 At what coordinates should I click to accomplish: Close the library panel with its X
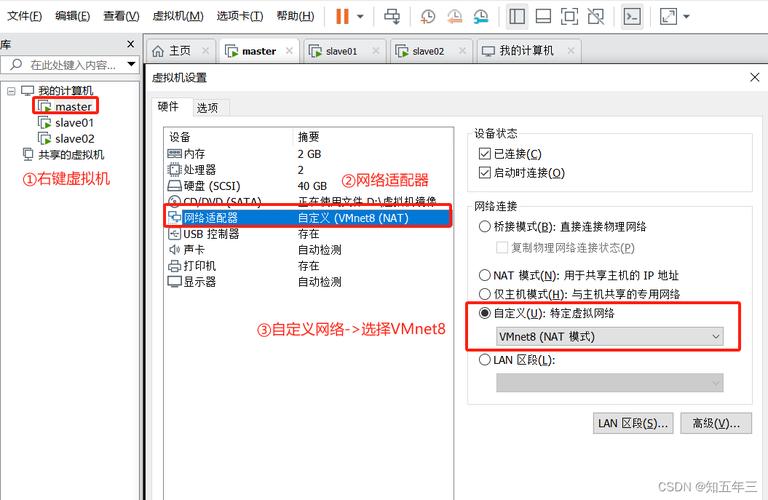[x=130, y=44]
